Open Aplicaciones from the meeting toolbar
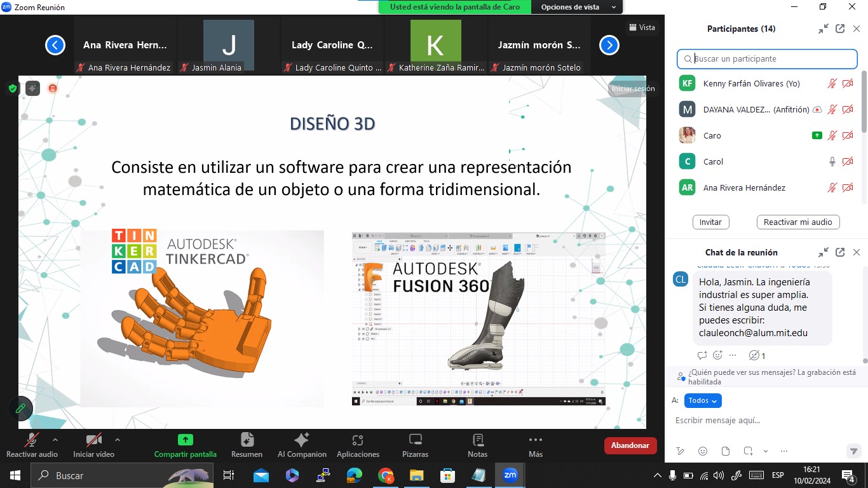The height and width of the screenshot is (488, 868). tap(358, 440)
